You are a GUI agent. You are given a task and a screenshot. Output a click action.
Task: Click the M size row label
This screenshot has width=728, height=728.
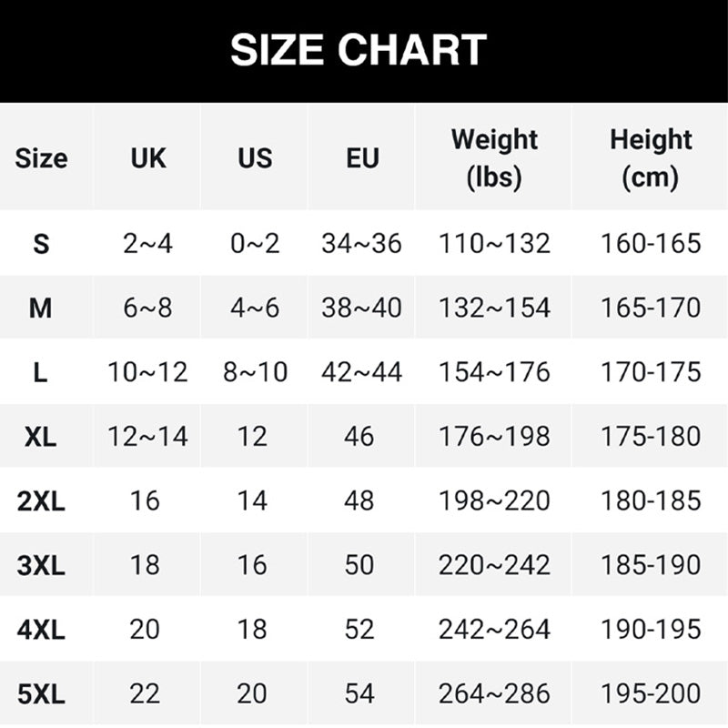(x=41, y=308)
